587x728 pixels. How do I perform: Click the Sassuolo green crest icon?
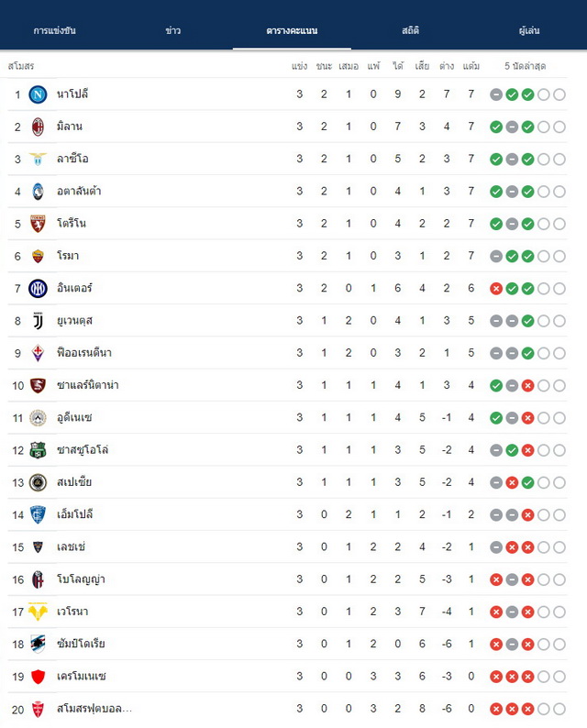[x=39, y=450]
